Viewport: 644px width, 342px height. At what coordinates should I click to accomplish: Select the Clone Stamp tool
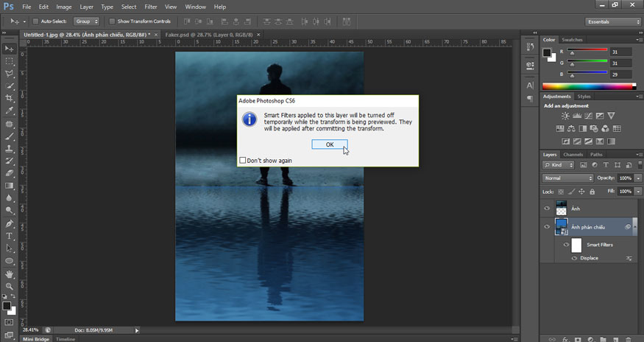point(9,149)
